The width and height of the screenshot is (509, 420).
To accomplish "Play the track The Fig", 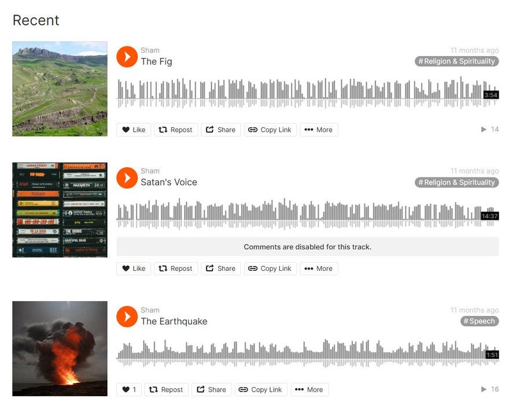I will pos(127,57).
